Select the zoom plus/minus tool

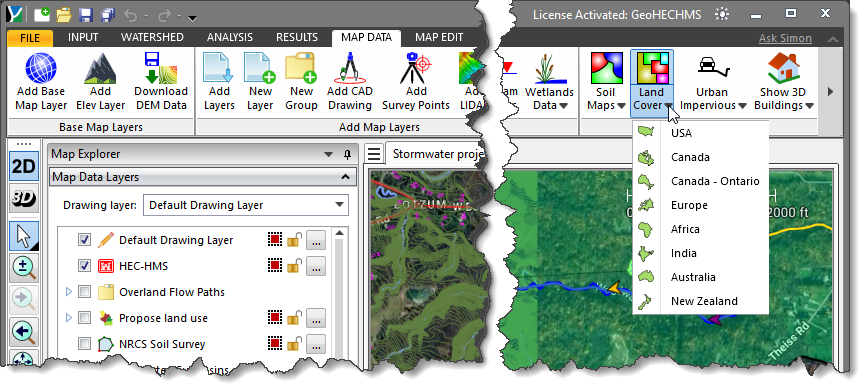(24, 269)
